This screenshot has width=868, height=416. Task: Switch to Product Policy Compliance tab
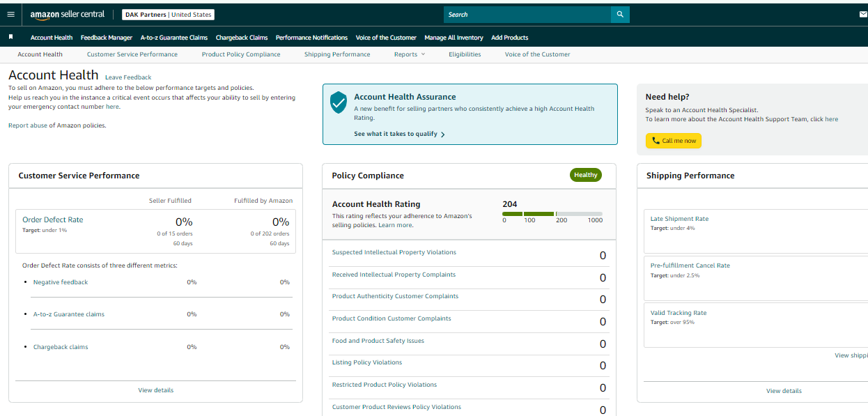[x=241, y=54]
